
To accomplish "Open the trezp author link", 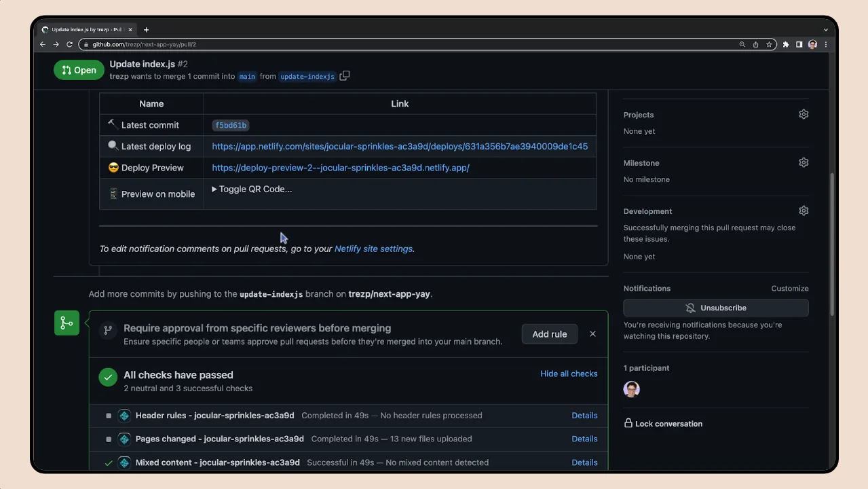I will 119,77.
